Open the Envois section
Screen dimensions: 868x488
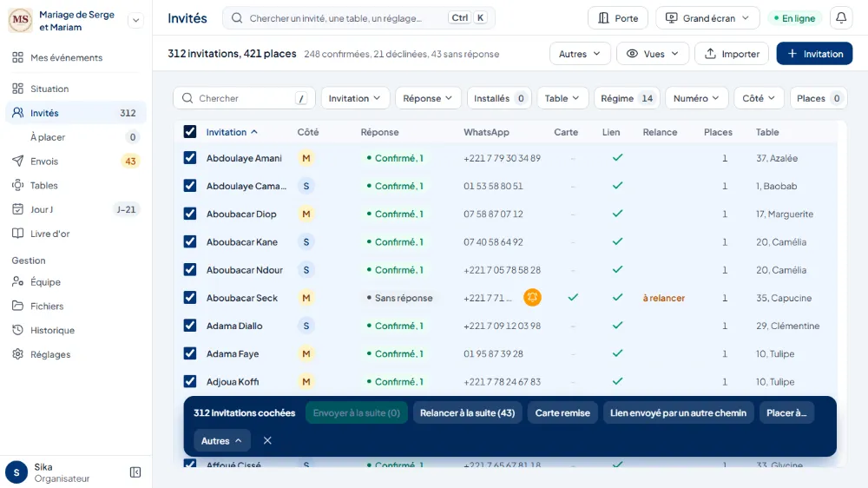coord(76,162)
